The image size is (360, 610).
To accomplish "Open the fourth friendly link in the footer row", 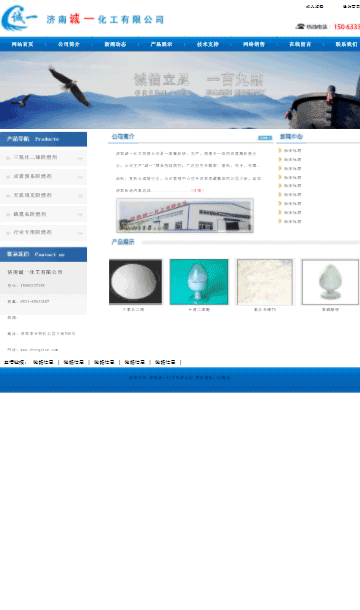I will [134, 362].
